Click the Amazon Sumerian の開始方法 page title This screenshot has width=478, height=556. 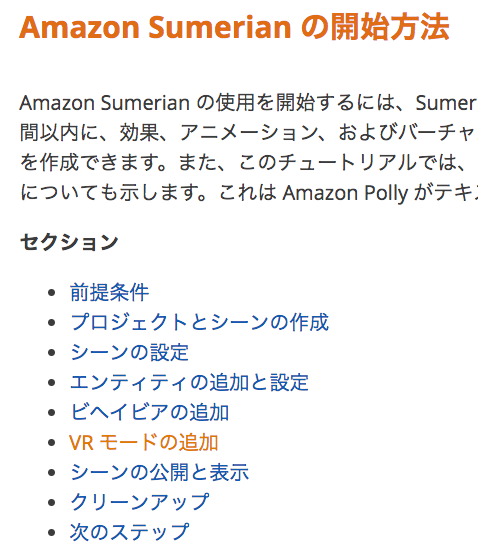[234, 27]
